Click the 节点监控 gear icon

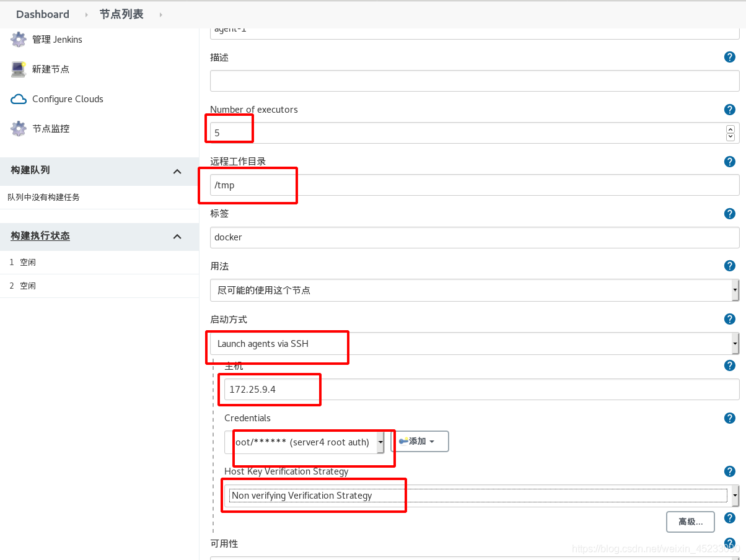coord(19,129)
